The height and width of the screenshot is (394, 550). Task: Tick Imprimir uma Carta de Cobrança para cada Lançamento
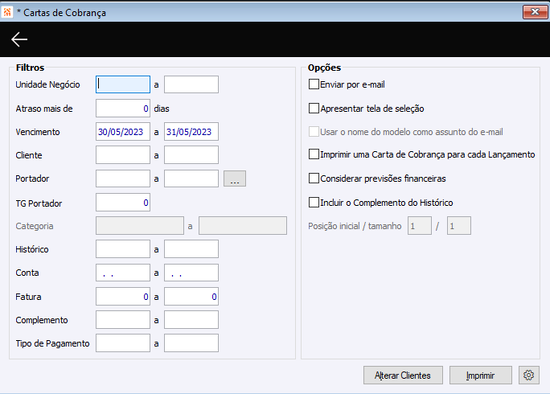click(x=314, y=154)
